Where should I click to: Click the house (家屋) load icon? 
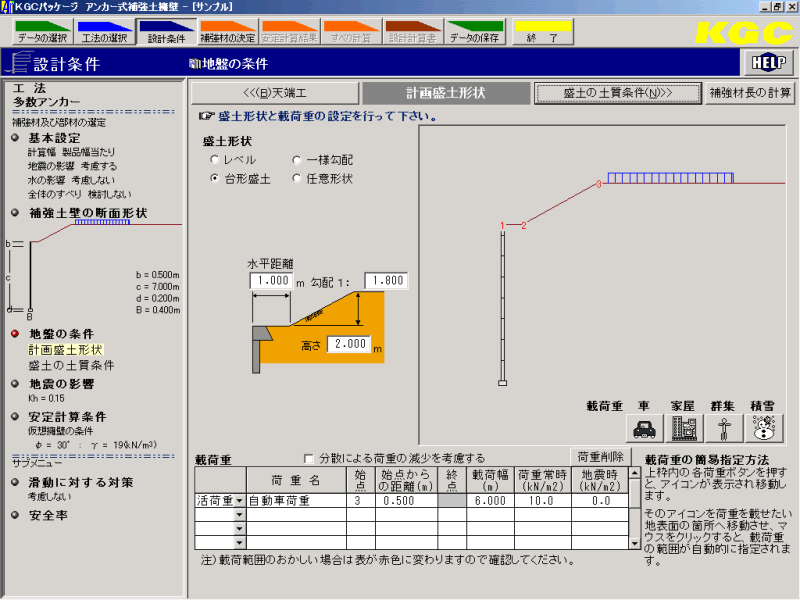pyautogui.click(x=685, y=427)
